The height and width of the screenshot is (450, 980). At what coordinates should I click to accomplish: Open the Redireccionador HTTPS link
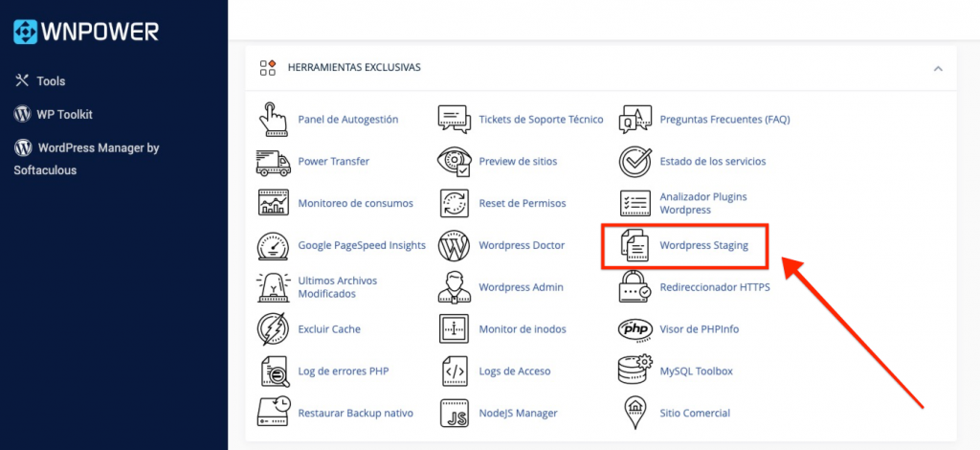tap(715, 287)
